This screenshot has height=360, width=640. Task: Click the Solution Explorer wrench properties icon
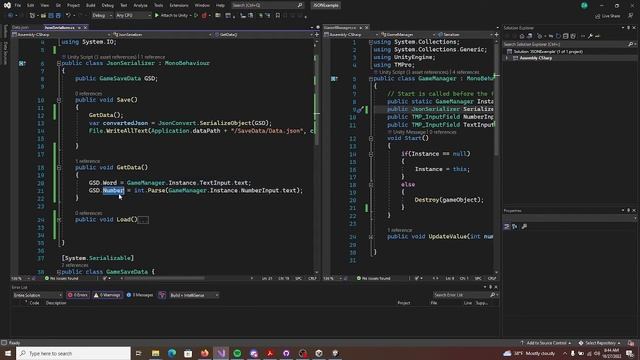[590, 36]
